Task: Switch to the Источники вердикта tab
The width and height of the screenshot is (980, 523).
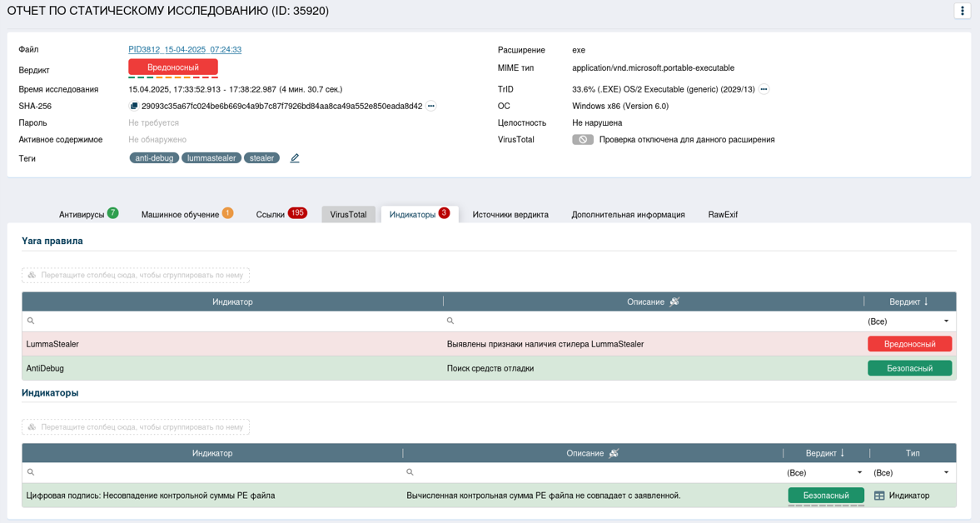Action: point(510,215)
